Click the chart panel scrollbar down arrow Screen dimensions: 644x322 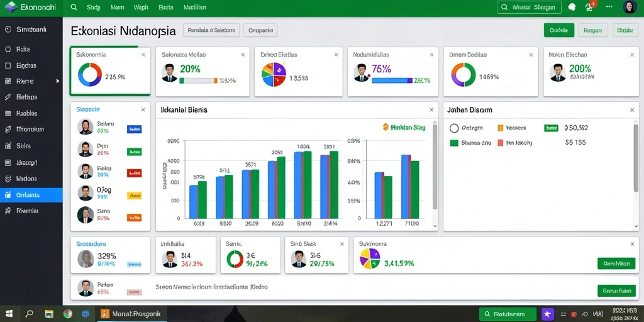click(435, 226)
